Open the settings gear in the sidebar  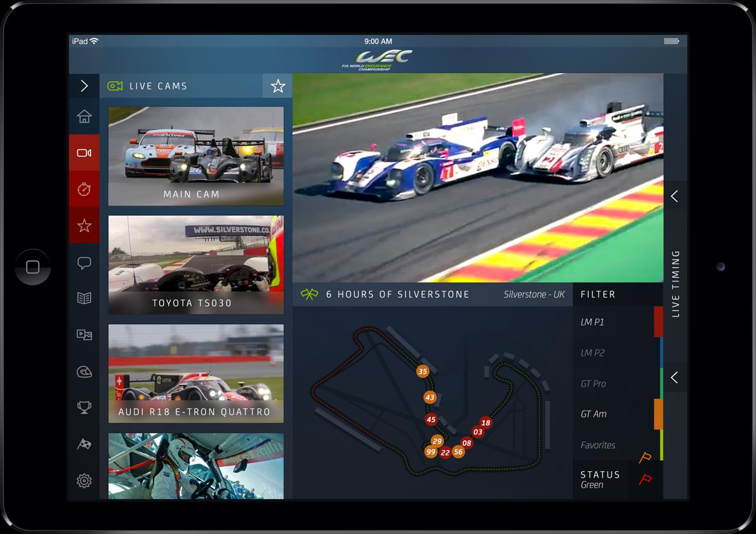(x=84, y=481)
